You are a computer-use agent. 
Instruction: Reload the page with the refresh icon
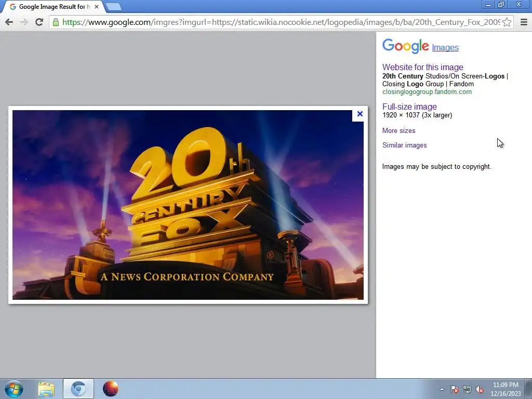39,22
